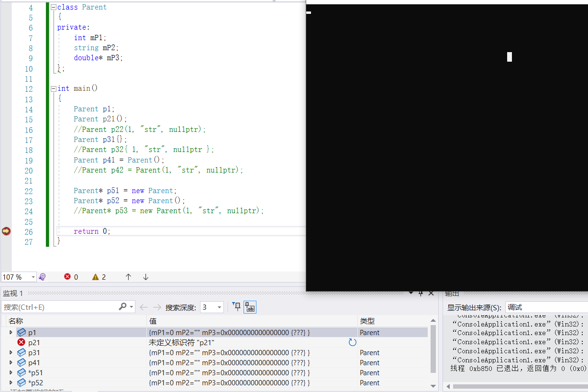This screenshot has width=588, height=392.
Task: Toggle a breakpoint in the margin at line 22
Action: tap(7, 190)
